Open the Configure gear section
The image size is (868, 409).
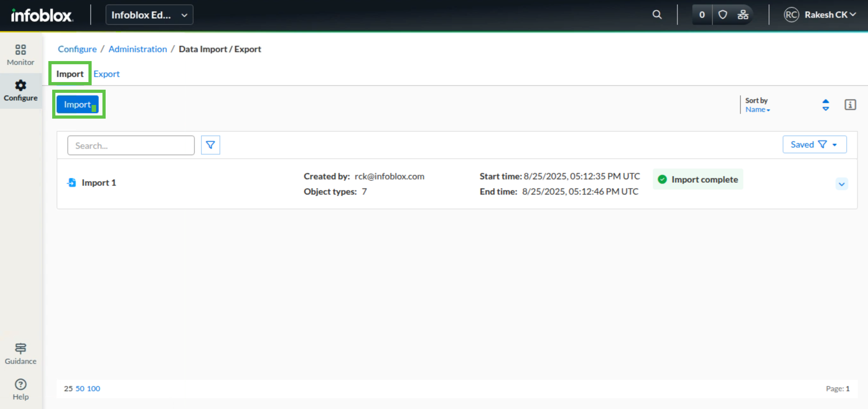point(21,90)
